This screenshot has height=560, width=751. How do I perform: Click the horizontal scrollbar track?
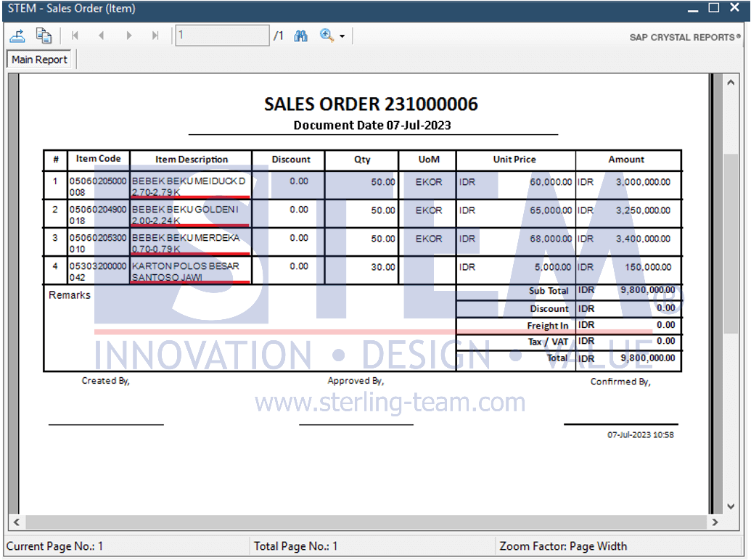click(366, 522)
